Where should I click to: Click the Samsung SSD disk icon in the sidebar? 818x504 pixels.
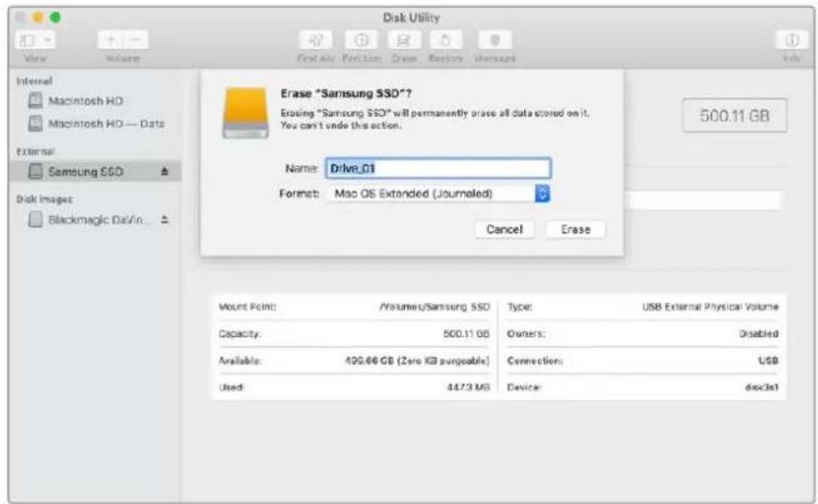point(35,172)
